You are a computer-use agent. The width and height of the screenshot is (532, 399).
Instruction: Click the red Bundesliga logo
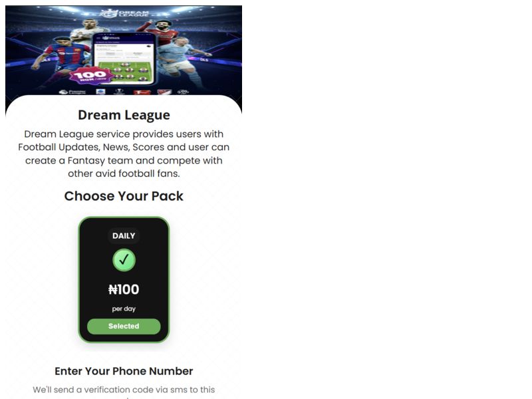[142, 92]
